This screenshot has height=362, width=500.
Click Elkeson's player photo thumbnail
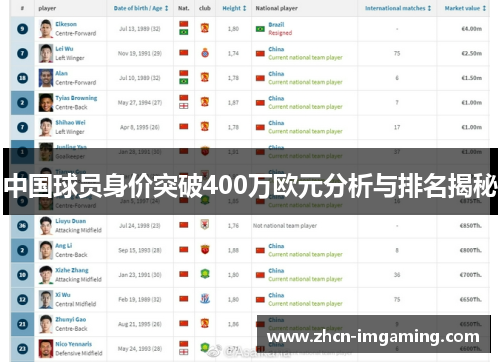point(46,29)
